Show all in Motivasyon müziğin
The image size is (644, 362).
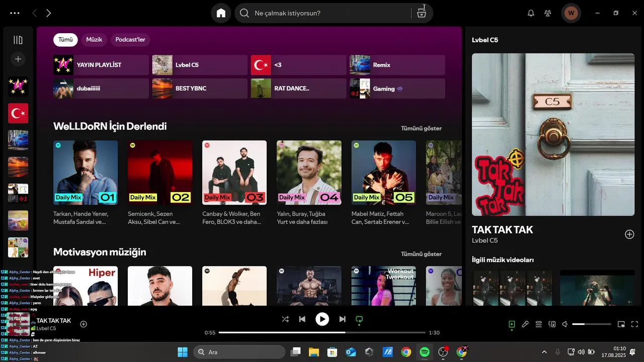(x=421, y=254)
